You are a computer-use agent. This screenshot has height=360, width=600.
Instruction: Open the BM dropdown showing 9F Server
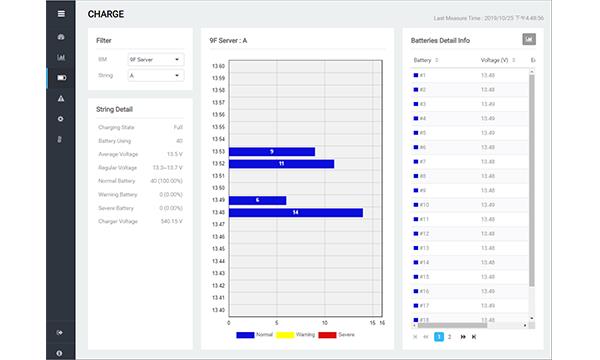(x=155, y=60)
